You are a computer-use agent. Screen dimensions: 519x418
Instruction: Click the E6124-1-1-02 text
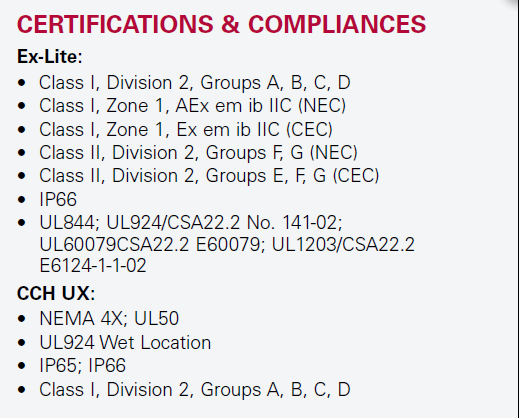point(93,266)
